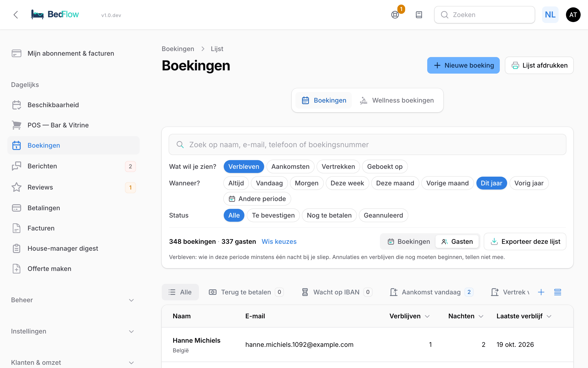Image resolution: width=588 pixels, height=368 pixels.
Task: Open Berichten in sidebar
Action: [x=73, y=166]
